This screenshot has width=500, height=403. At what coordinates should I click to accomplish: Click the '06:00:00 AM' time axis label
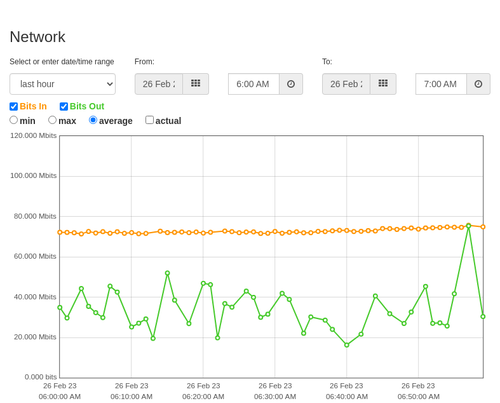pyautogui.click(x=60, y=397)
